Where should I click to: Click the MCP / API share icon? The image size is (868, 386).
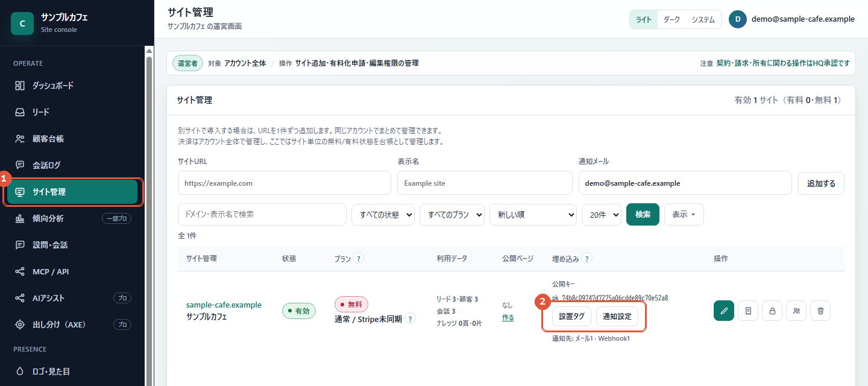tap(20, 271)
